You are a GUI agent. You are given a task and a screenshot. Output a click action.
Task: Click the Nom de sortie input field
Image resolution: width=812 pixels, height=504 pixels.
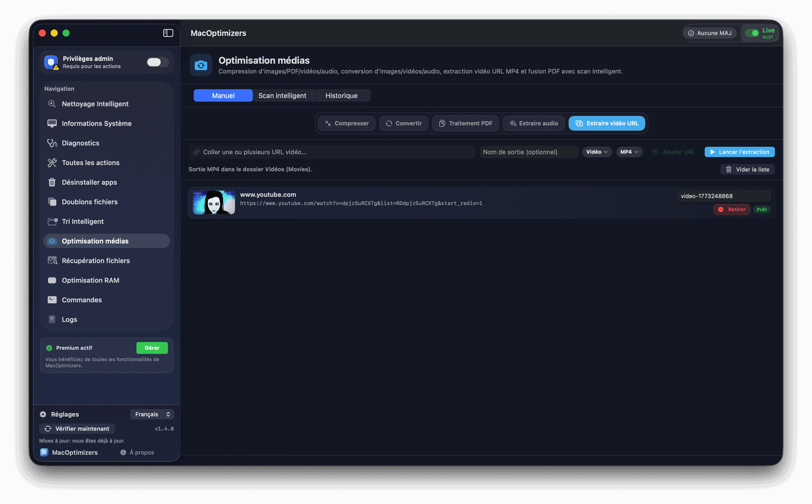[x=529, y=152]
